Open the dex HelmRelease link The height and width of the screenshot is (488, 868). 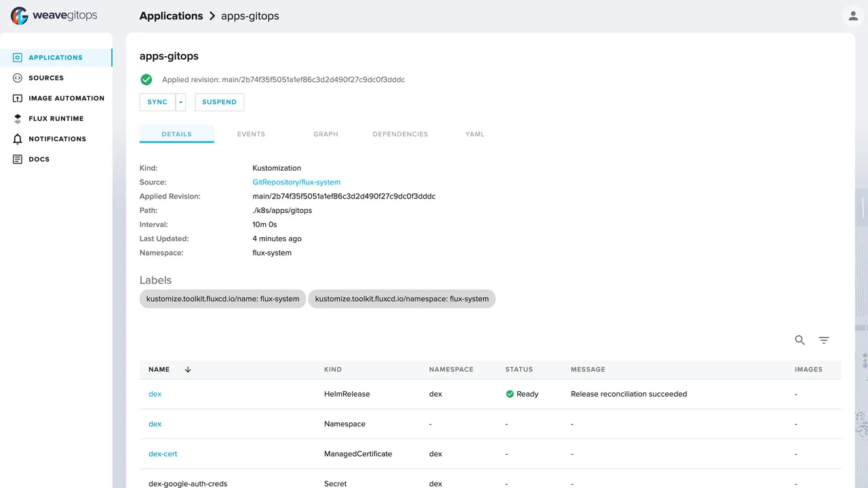[x=155, y=394]
